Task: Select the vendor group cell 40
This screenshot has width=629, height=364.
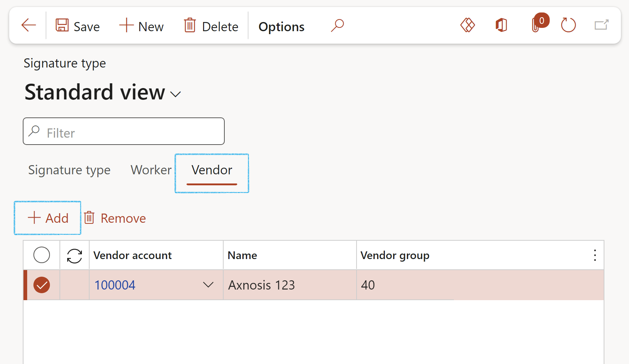Action: [480, 285]
